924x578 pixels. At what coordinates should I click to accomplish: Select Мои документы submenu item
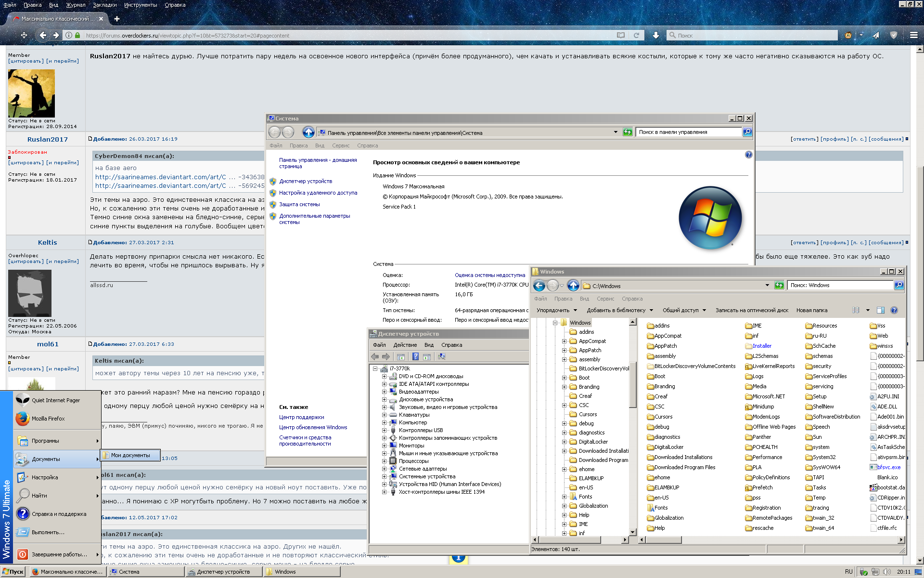(130, 455)
